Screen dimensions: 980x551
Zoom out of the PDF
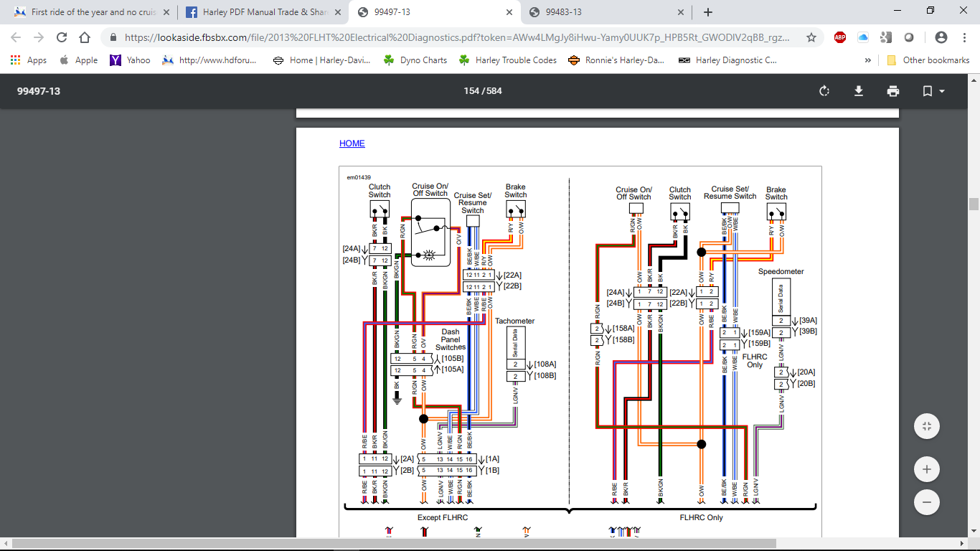926,502
